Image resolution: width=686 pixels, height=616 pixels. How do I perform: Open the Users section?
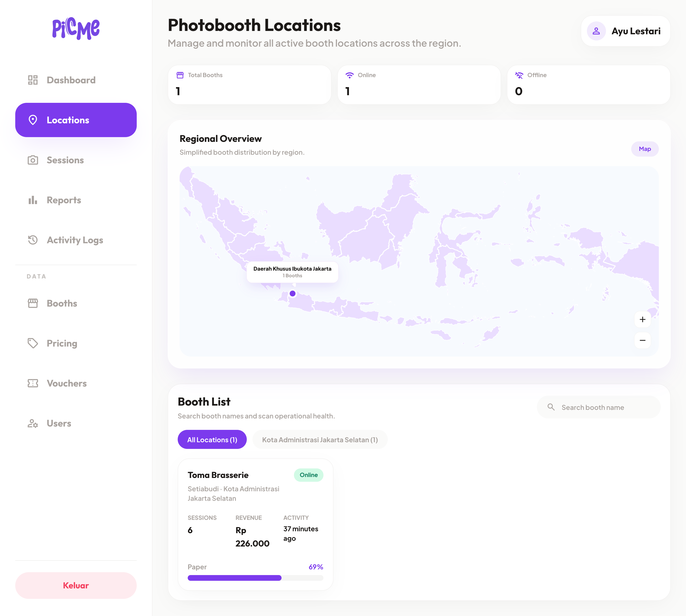(76, 423)
